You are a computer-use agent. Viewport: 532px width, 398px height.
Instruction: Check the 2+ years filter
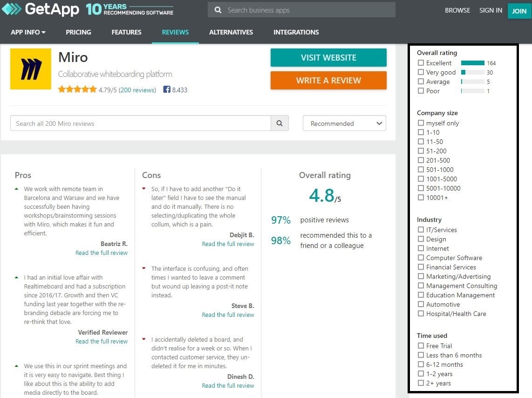click(421, 383)
